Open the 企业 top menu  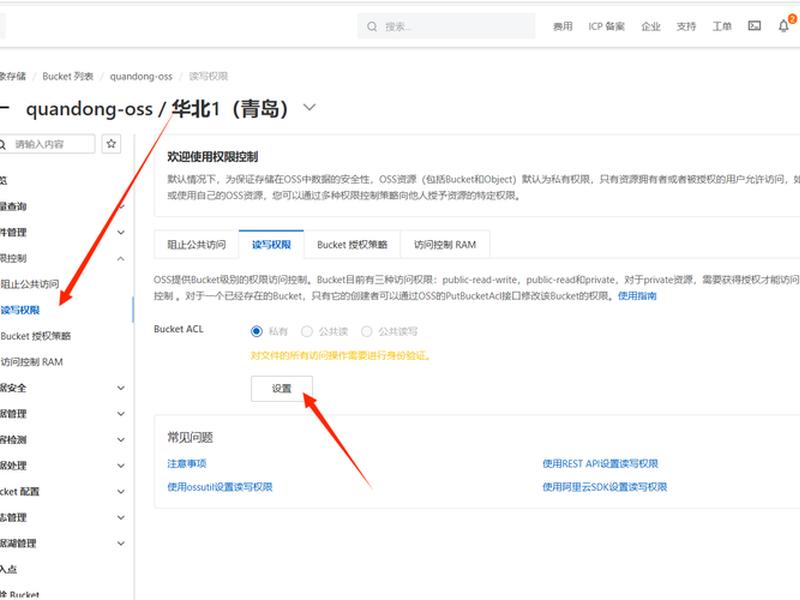(x=651, y=26)
